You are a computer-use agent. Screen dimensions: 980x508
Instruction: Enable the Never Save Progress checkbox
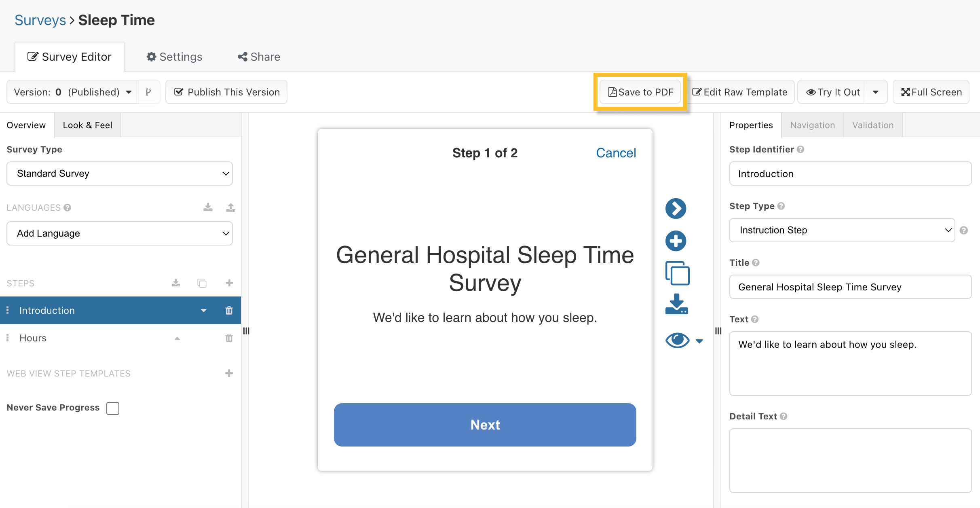pos(113,408)
